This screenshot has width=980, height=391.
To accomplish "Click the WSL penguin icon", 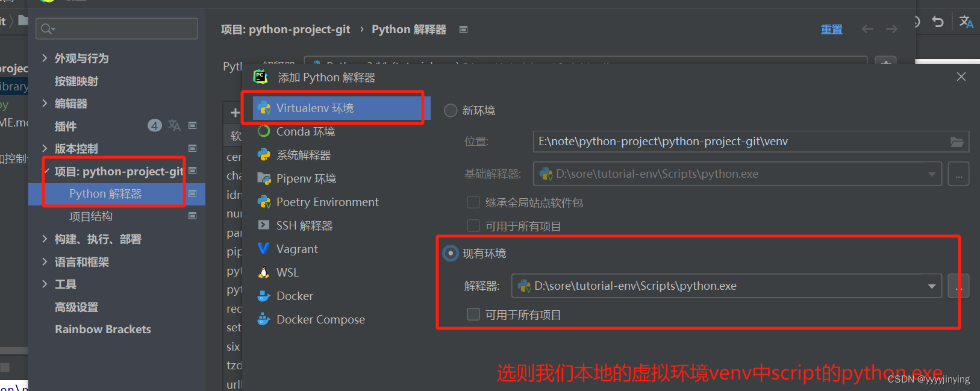I will coord(264,272).
